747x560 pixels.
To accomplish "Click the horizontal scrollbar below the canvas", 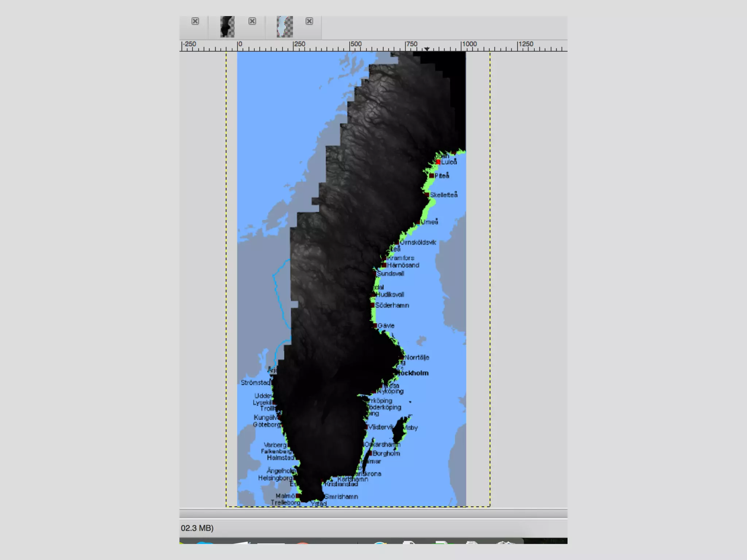I will (373, 513).
